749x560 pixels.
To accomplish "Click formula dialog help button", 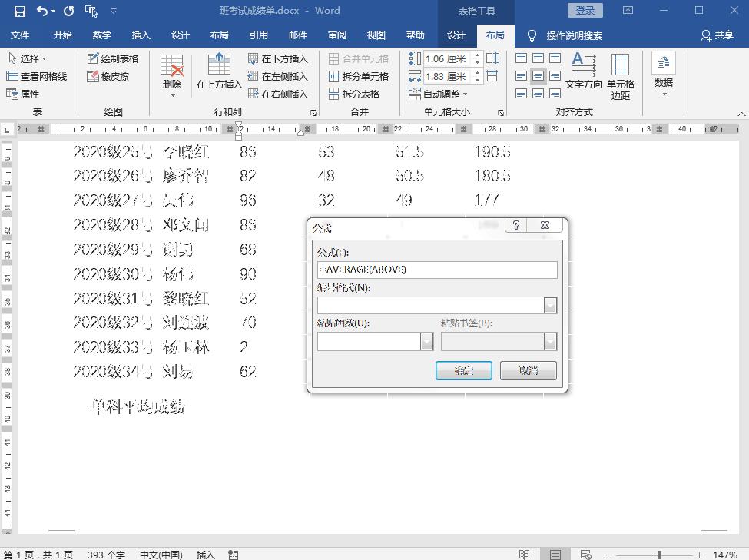I will (516, 225).
